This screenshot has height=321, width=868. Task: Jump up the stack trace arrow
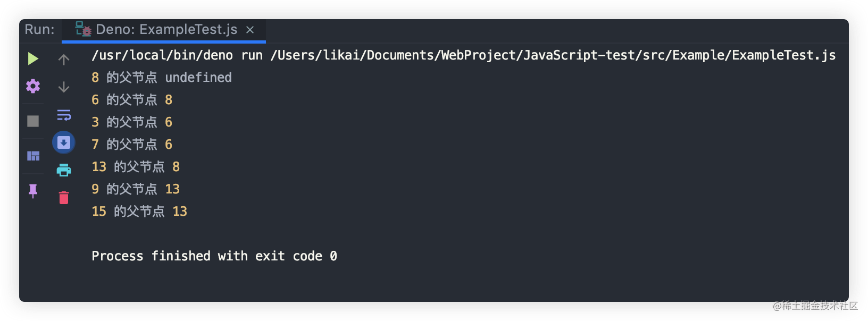click(64, 60)
